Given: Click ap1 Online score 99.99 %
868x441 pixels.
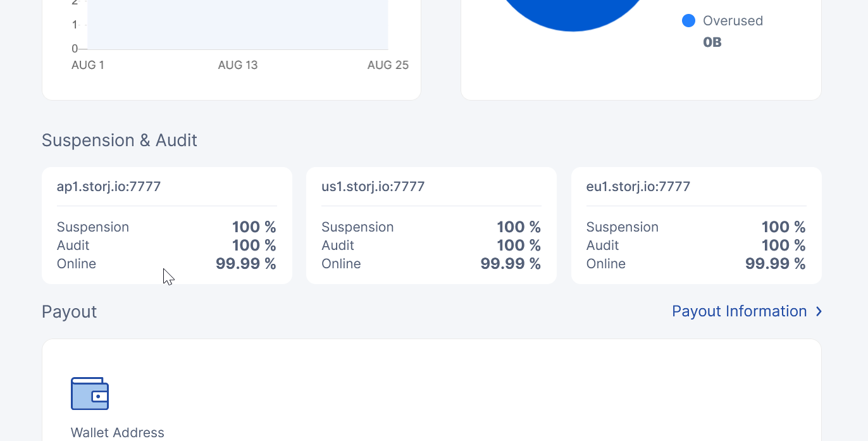Looking at the screenshot, I should 245,264.
